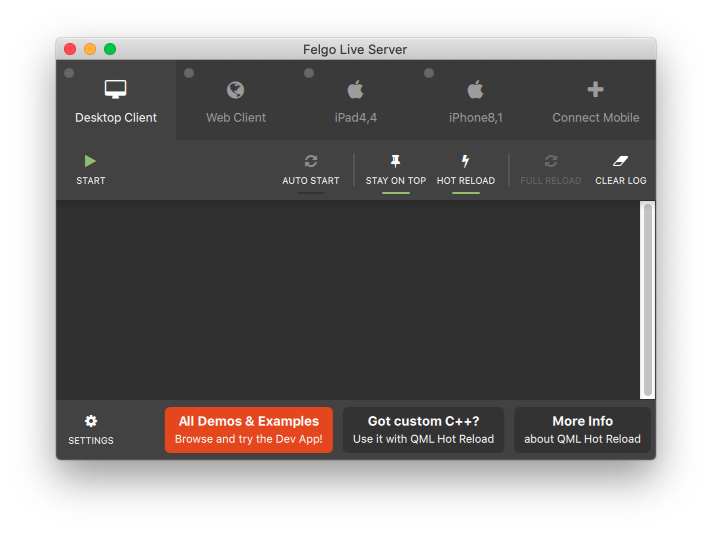Minimize the window with yellow button
Screen dimensions: 712x534
tap(90, 49)
